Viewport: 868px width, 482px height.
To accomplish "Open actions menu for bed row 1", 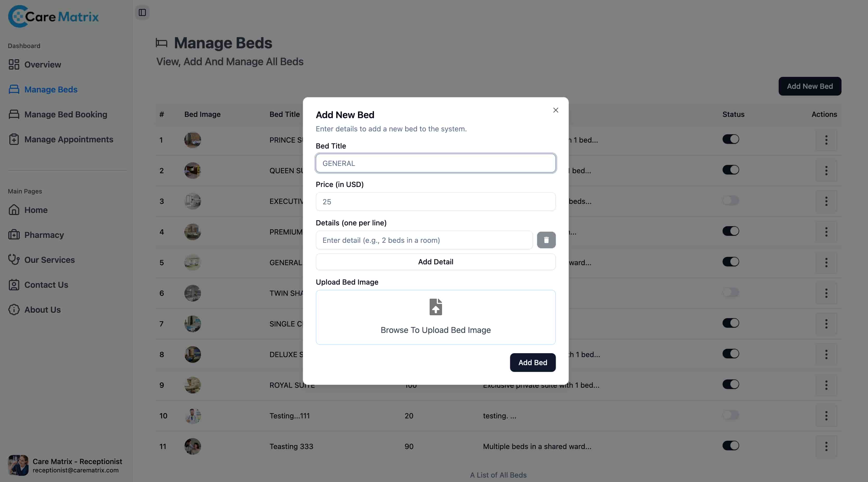I will [x=826, y=140].
